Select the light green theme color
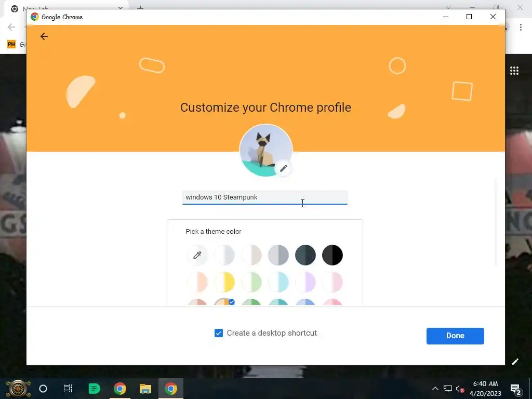 click(251, 282)
